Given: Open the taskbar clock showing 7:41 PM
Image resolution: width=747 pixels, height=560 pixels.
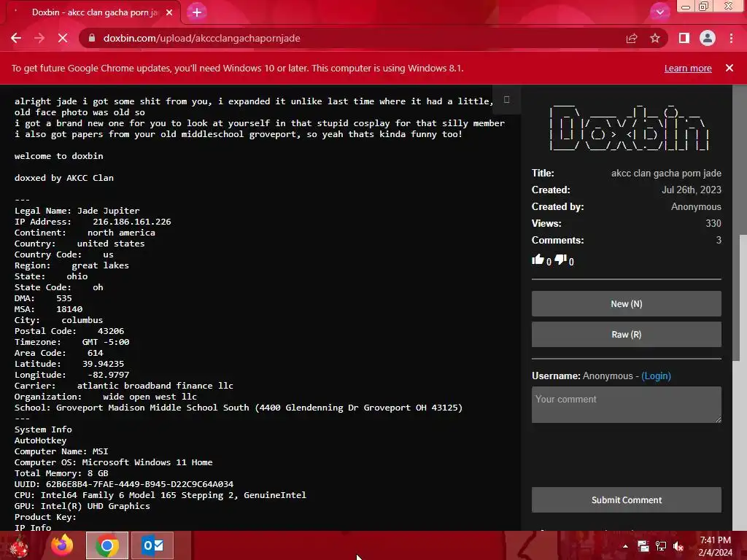Looking at the screenshot, I should click(716, 546).
